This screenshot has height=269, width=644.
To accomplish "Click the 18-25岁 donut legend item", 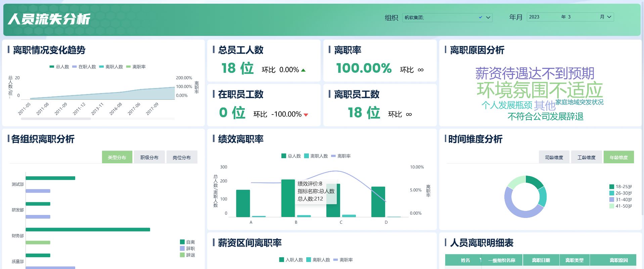I will tap(620, 186).
